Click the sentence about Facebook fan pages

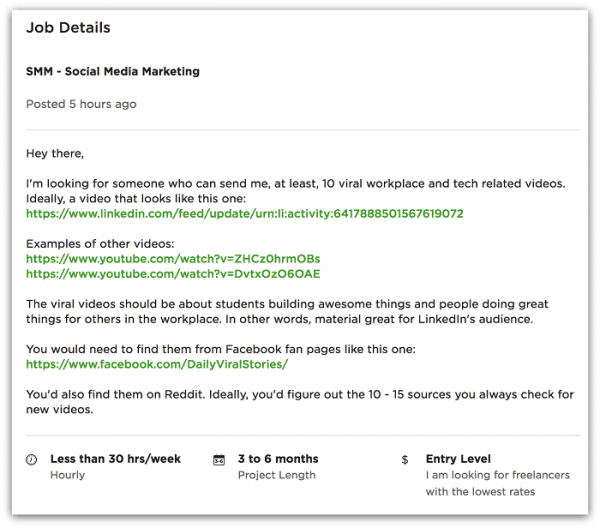coord(221,349)
